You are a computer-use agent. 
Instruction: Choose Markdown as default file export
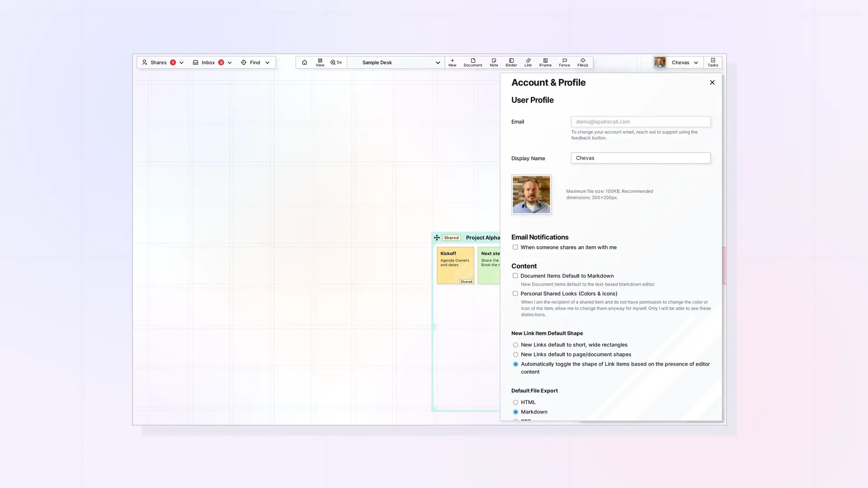(x=515, y=412)
